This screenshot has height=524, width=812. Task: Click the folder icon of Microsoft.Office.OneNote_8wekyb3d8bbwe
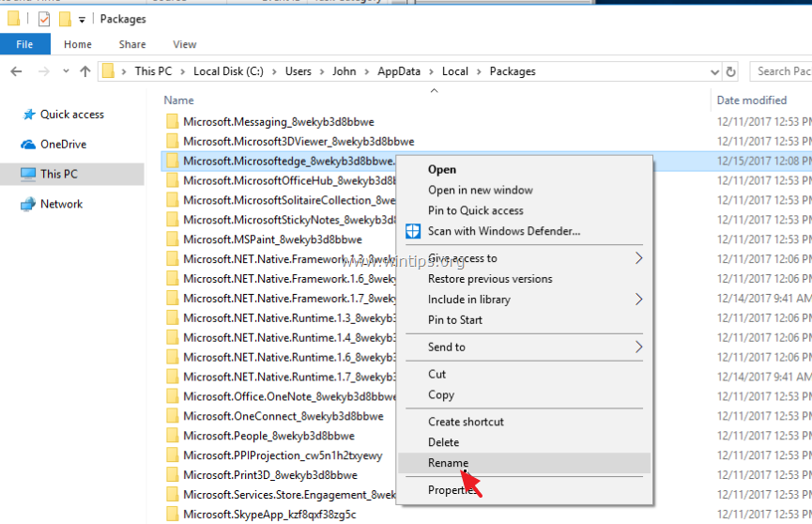tap(173, 396)
